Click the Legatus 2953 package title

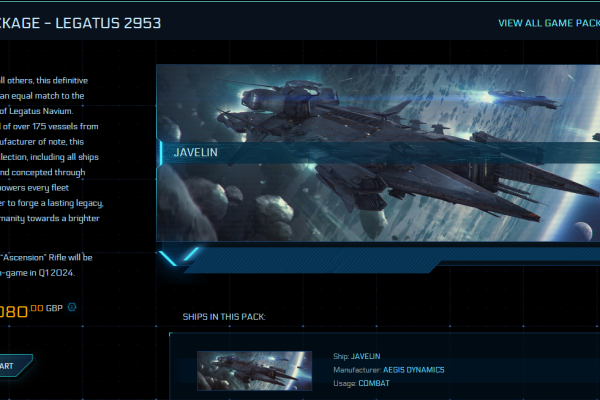[80, 23]
